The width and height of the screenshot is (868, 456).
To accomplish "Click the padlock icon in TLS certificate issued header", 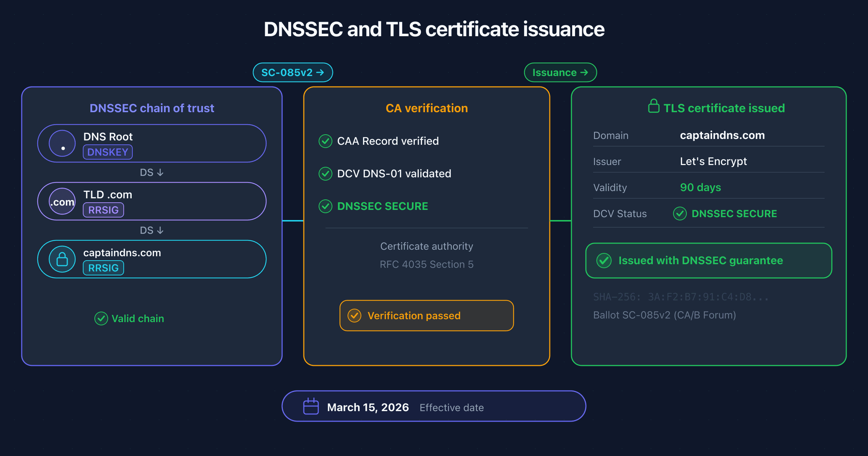I will point(654,107).
